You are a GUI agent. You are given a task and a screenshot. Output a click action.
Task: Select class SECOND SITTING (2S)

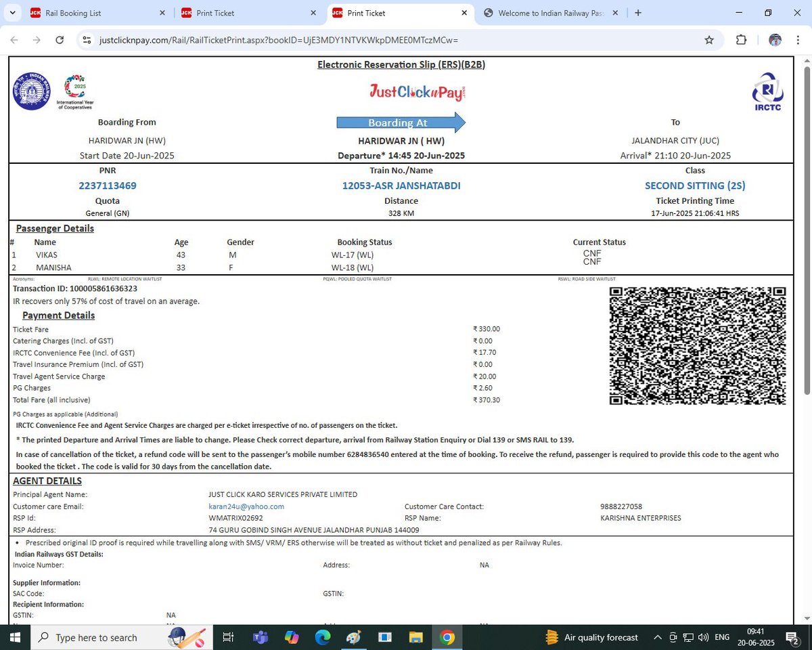[695, 186]
